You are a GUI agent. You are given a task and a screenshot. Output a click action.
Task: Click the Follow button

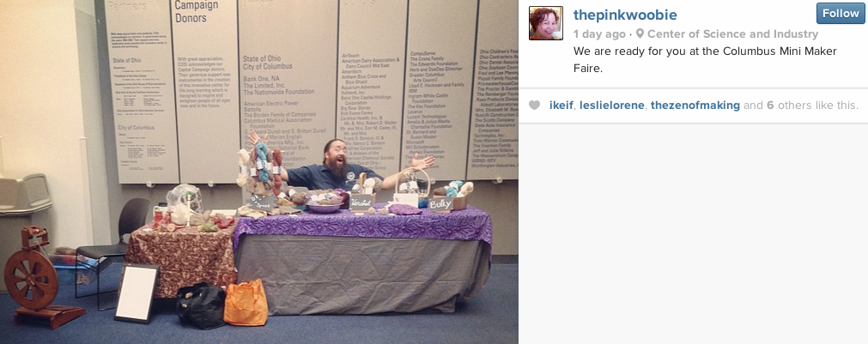[x=841, y=13]
